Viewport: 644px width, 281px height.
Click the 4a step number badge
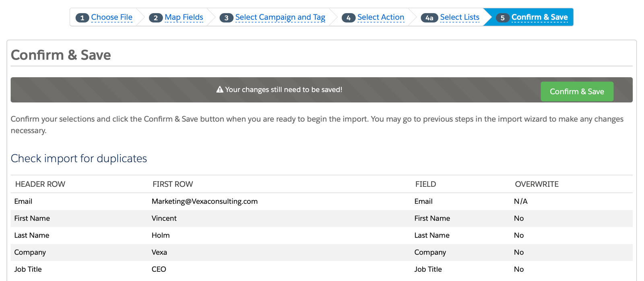click(429, 18)
